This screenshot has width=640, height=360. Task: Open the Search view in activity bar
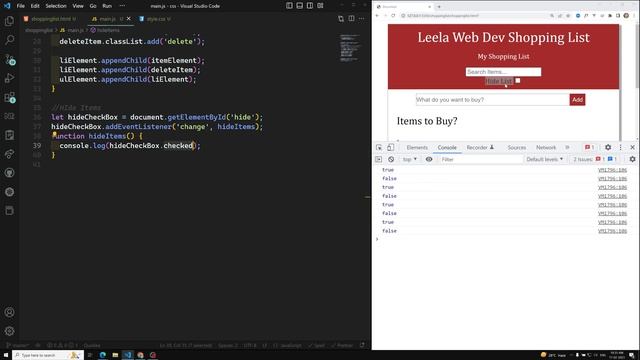coord(9,40)
